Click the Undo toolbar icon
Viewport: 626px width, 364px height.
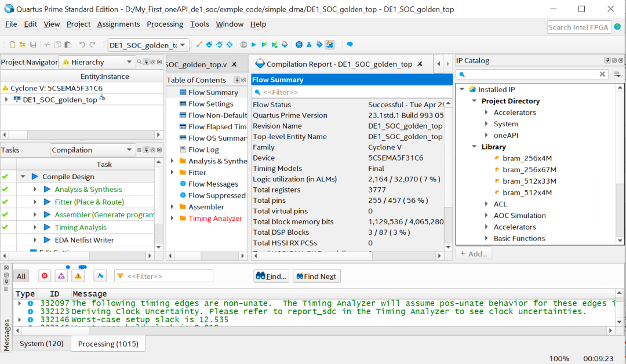[82, 45]
